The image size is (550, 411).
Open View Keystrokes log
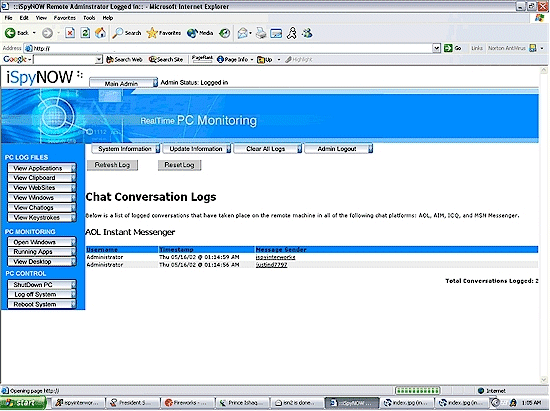tap(41, 217)
